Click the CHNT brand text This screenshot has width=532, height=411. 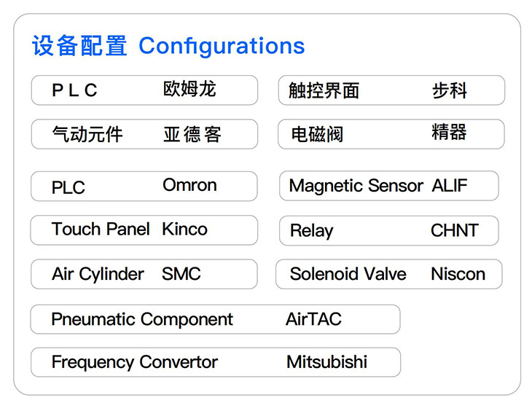pyautogui.click(x=455, y=231)
